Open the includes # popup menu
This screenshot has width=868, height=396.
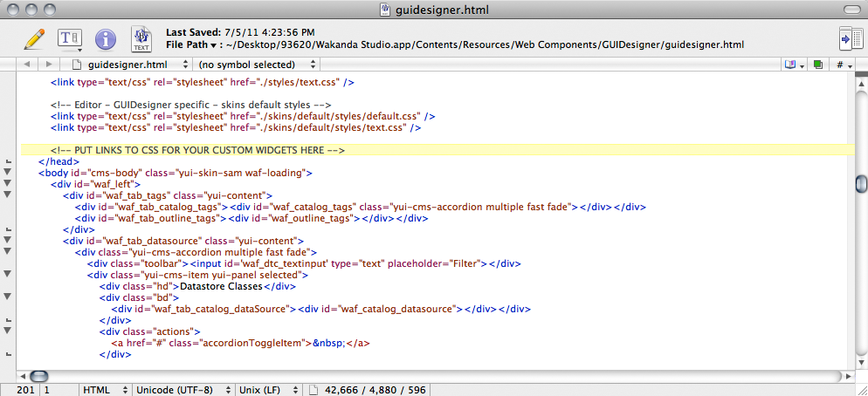(x=844, y=65)
